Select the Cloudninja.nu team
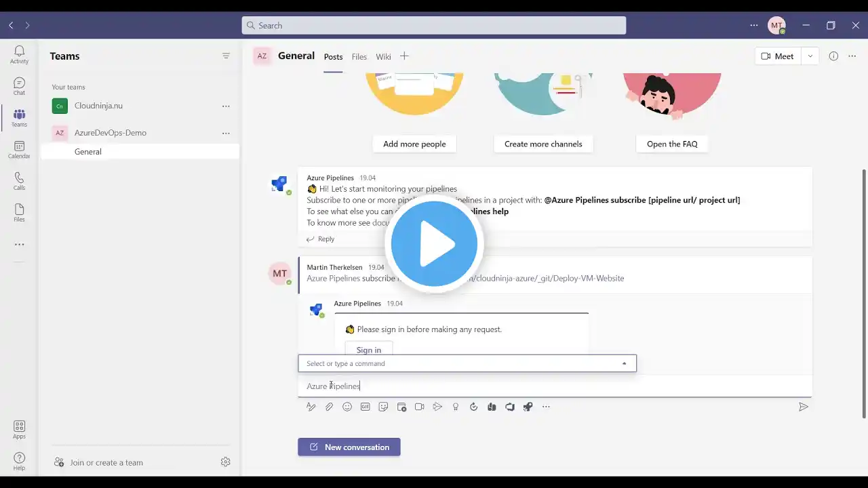 140,106
